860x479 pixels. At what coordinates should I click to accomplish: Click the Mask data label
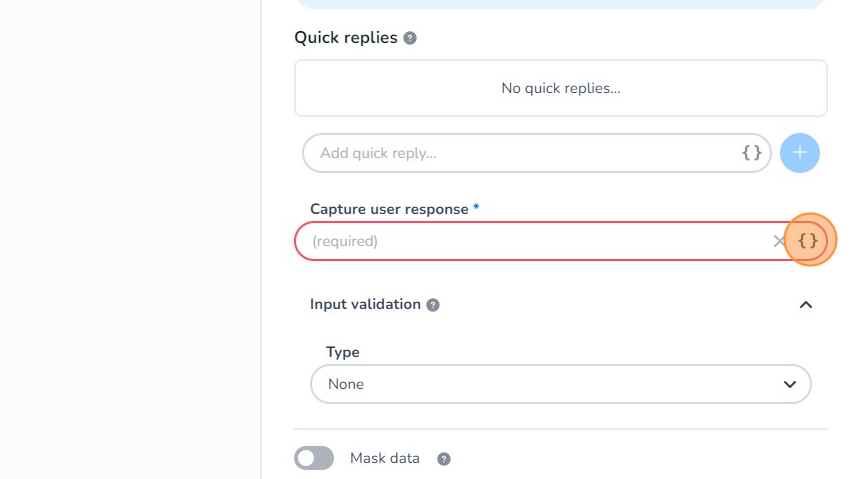(385, 458)
